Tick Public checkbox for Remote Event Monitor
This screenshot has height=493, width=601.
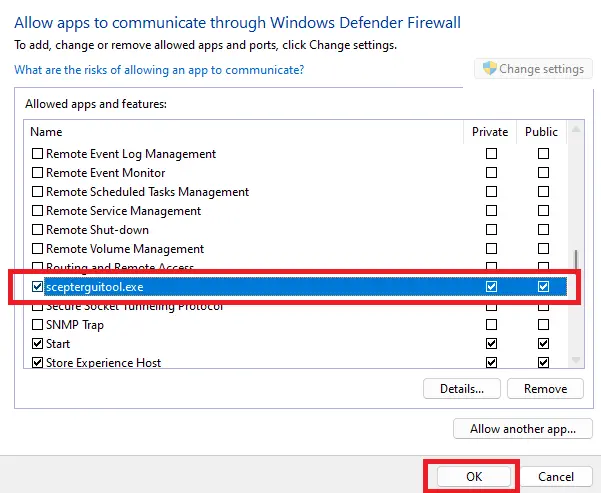pos(543,173)
